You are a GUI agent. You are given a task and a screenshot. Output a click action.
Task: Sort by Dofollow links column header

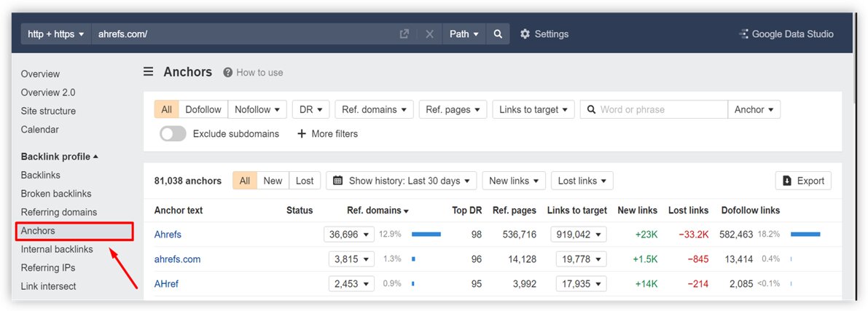(x=750, y=210)
